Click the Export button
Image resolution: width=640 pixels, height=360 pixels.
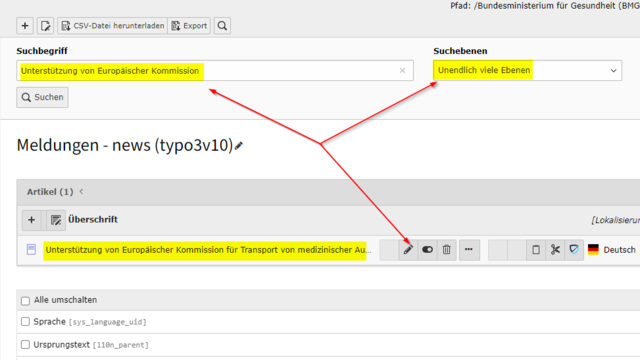pos(189,26)
